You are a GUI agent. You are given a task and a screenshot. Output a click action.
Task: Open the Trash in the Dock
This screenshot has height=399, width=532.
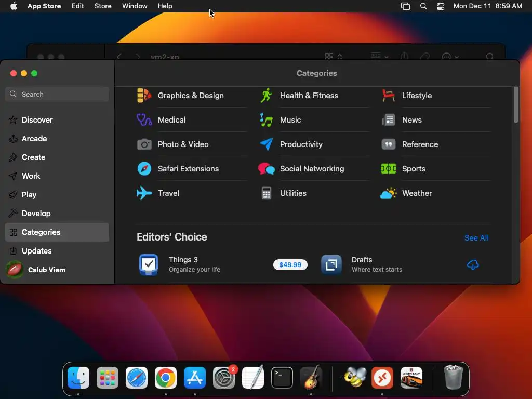point(453,377)
